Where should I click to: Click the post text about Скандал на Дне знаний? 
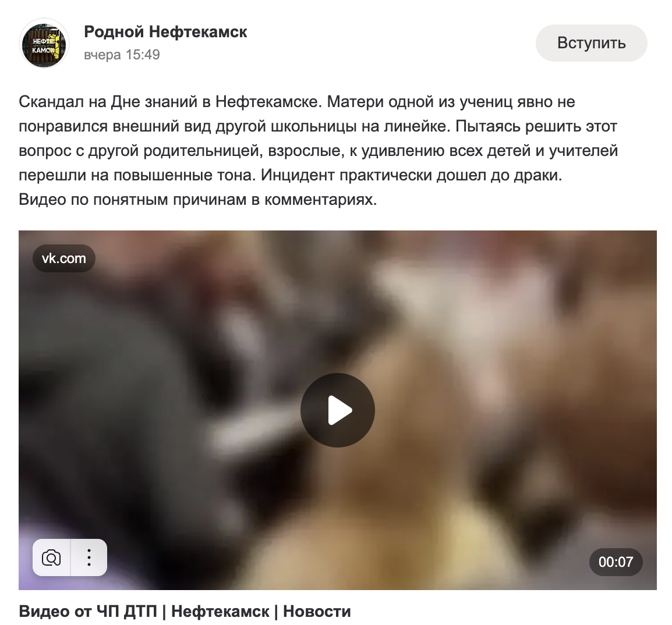point(319,150)
